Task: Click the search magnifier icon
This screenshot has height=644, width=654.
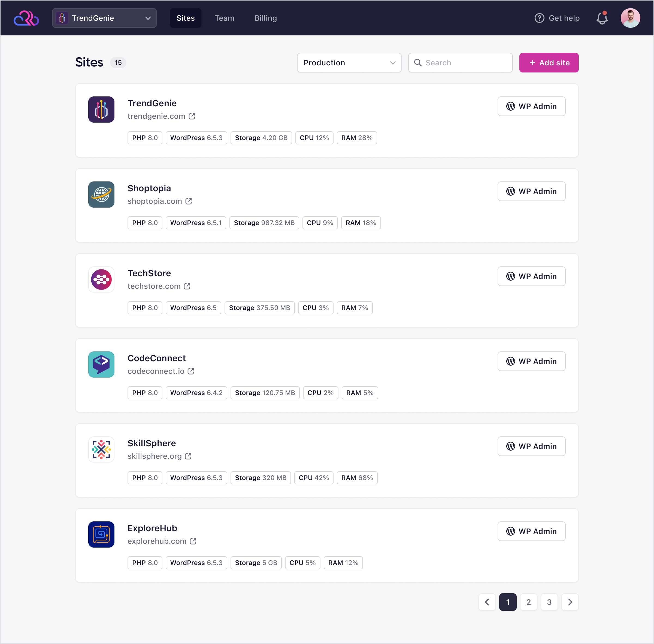Action: point(417,63)
